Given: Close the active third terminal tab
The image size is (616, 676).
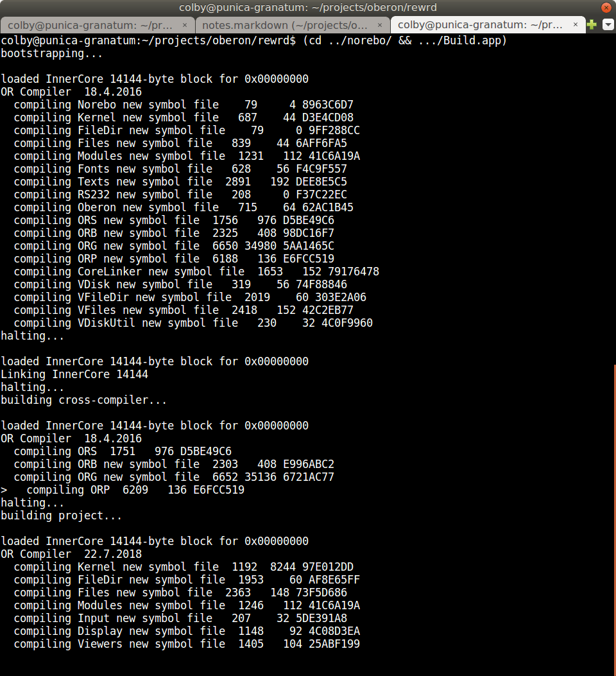Looking at the screenshot, I should pos(575,25).
